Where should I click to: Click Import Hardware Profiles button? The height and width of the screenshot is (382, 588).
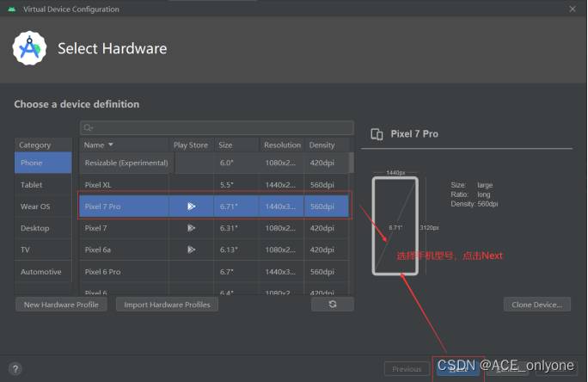(167, 305)
